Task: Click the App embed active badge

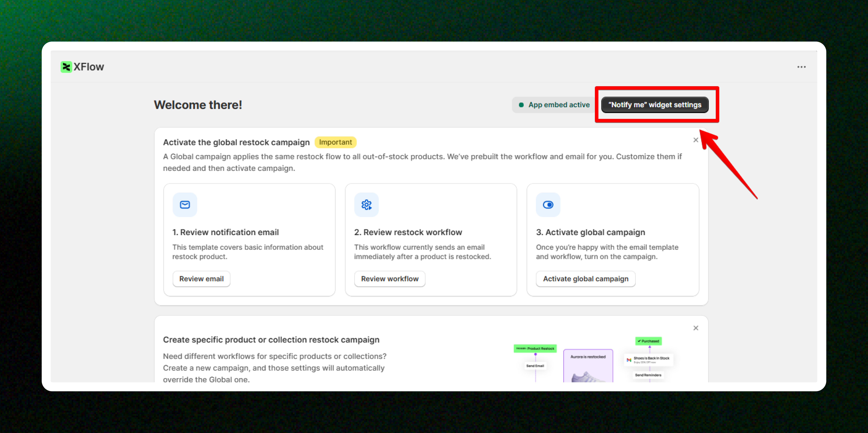Action: pyautogui.click(x=554, y=105)
